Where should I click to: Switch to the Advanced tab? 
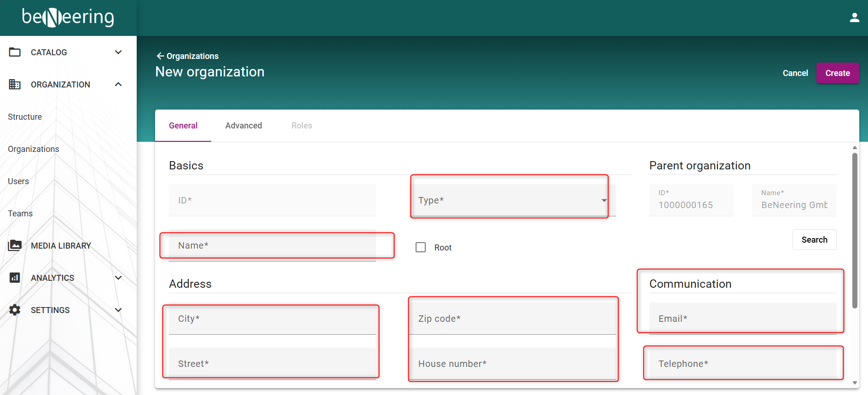(243, 126)
